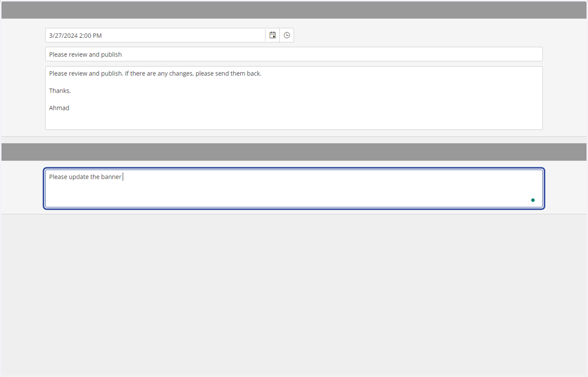Click the word 'Ahmad' in the message
This screenshot has height=377, width=588.
tap(59, 108)
